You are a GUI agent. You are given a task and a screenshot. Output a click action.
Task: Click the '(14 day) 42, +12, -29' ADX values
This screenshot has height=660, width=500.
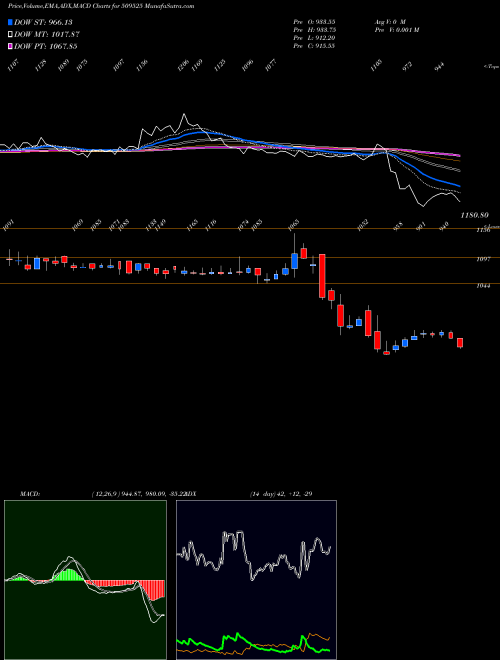click(x=281, y=494)
